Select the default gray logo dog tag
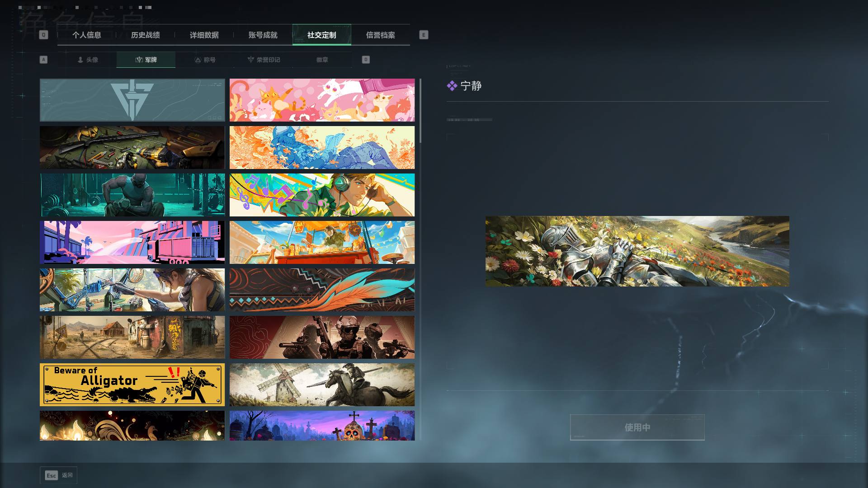This screenshot has width=868, height=488. click(x=132, y=100)
